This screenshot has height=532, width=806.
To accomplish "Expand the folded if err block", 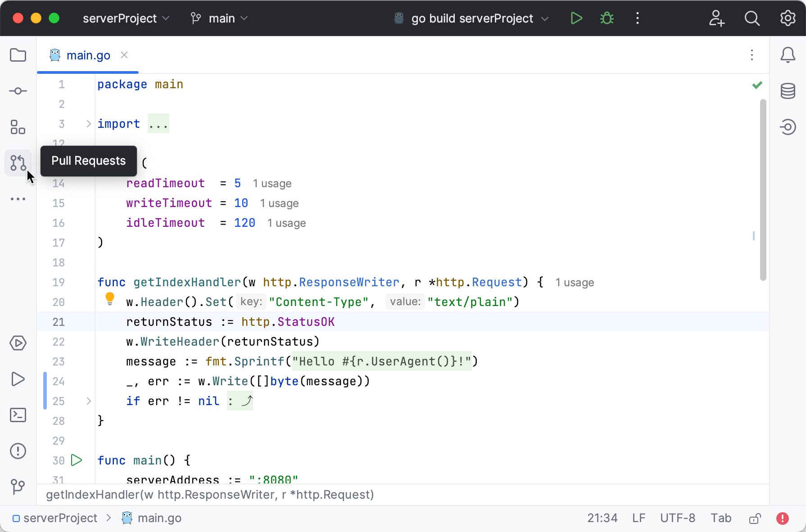I will click(x=89, y=401).
